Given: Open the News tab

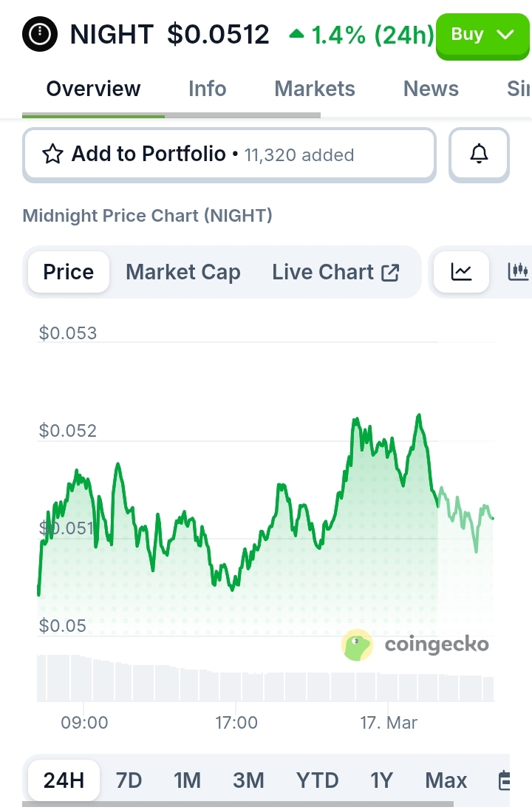Looking at the screenshot, I should 431,89.
